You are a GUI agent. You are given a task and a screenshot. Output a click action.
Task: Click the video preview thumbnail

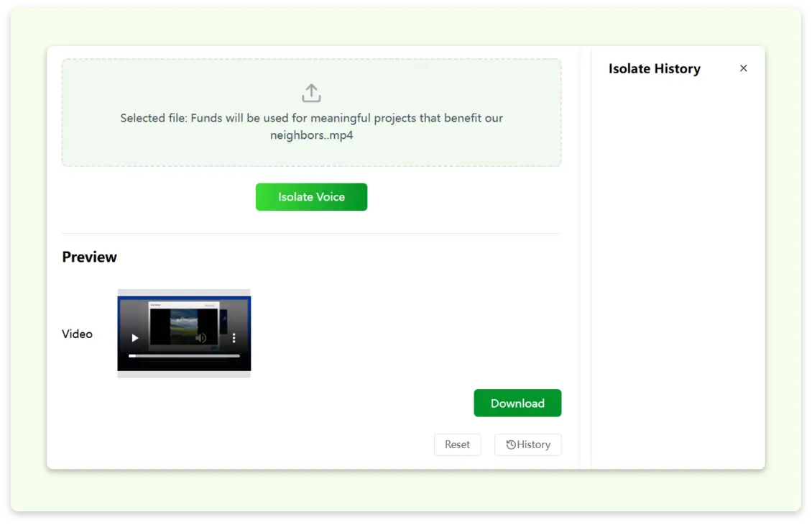(184, 333)
